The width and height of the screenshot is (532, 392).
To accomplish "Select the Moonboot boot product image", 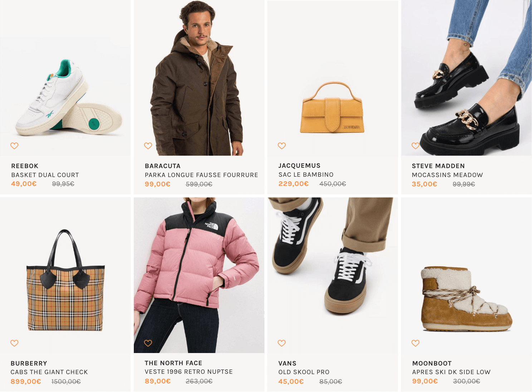I will coord(467,299).
